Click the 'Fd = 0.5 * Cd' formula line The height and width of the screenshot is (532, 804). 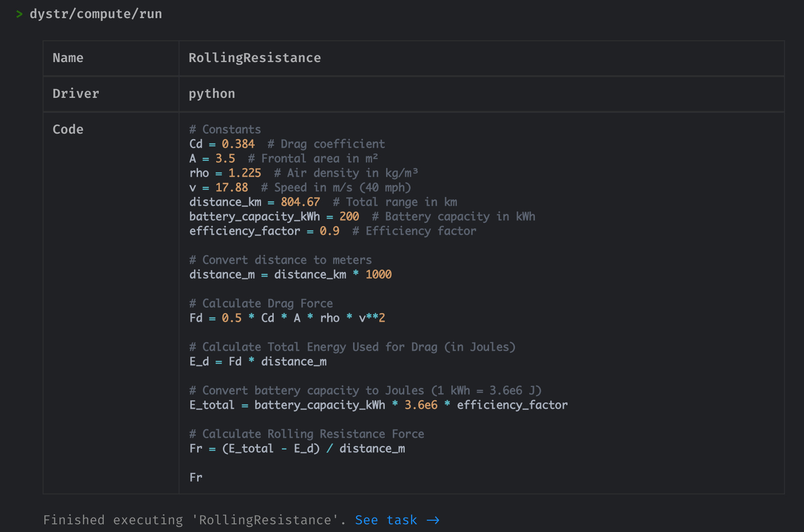pos(287,318)
